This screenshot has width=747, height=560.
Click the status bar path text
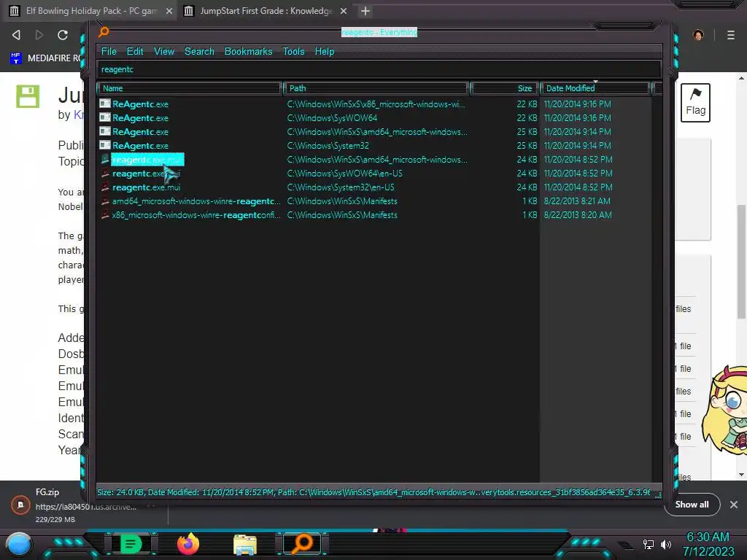tap(374, 492)
